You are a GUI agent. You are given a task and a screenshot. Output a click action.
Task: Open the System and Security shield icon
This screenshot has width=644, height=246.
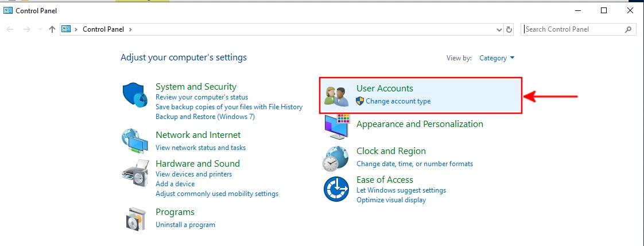(x=135, y=95)
